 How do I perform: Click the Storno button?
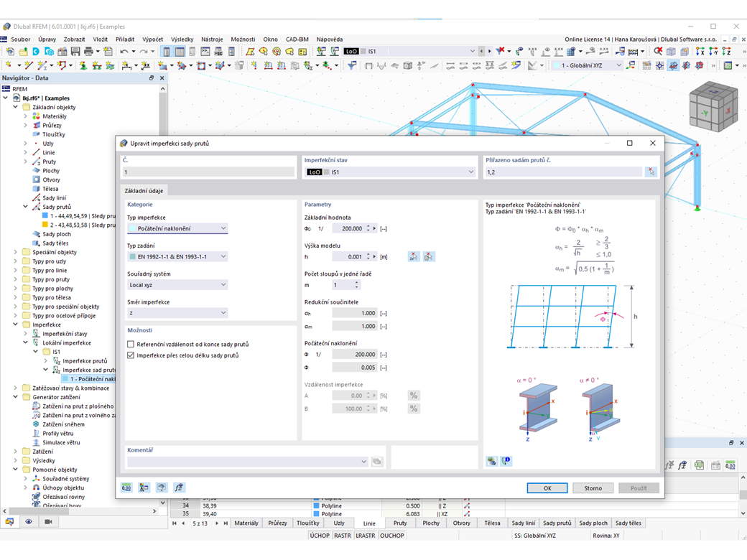click(x=593, y=488)
